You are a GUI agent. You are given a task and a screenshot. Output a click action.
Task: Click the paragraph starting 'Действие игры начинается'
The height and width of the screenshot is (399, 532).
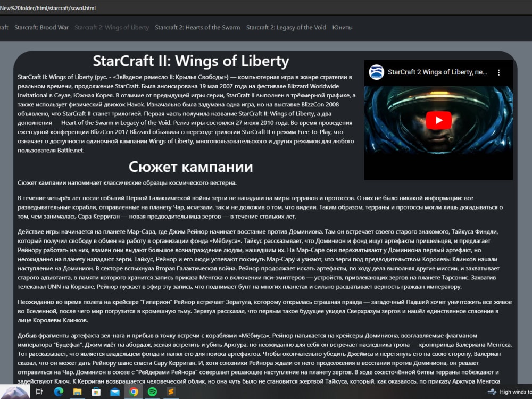tap(259, 259)
